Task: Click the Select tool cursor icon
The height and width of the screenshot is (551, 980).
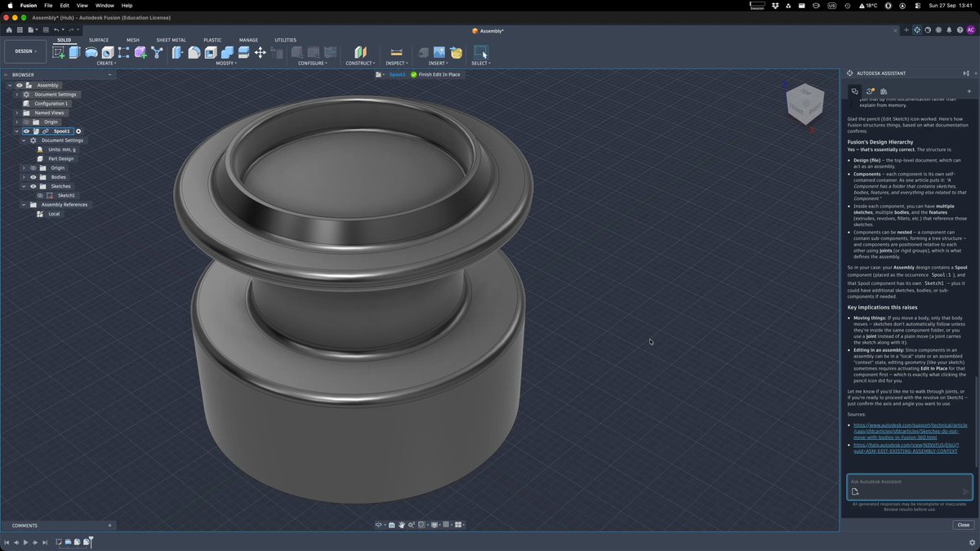Action: (481, 52)
